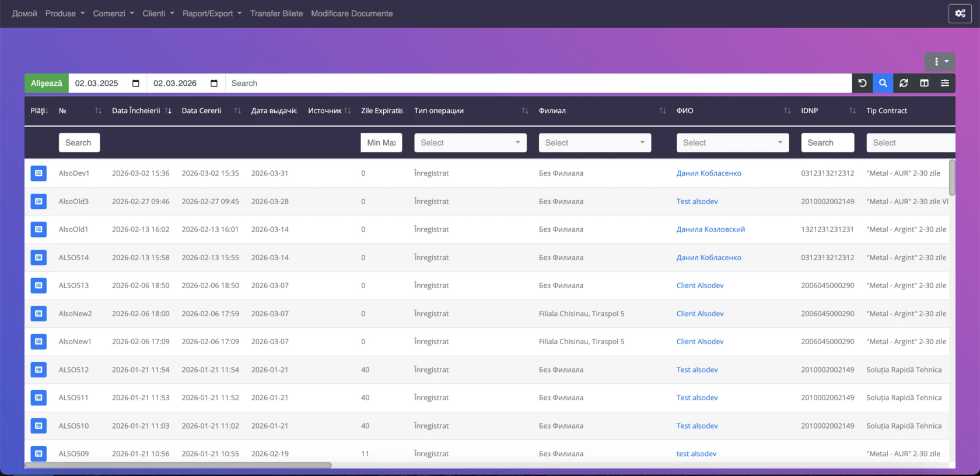Click the vertical table scrollbar

pos(952,177)
